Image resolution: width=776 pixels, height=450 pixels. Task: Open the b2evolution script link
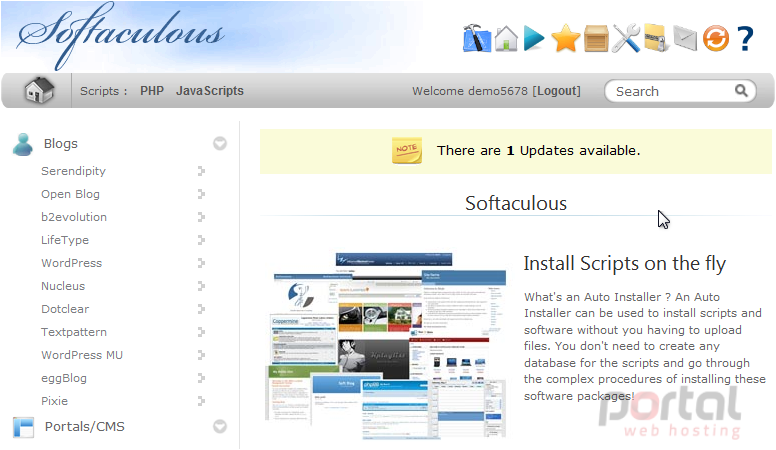point(74,217)
